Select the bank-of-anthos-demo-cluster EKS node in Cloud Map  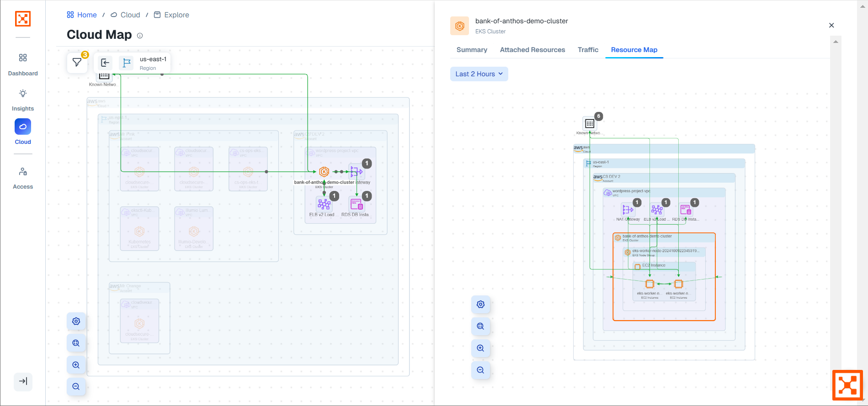point(324,172)
